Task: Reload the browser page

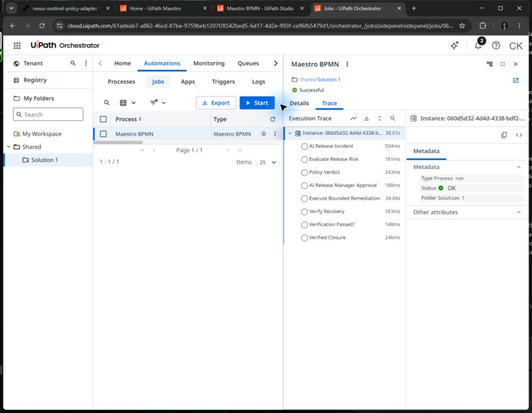Action: coord(42,26)
